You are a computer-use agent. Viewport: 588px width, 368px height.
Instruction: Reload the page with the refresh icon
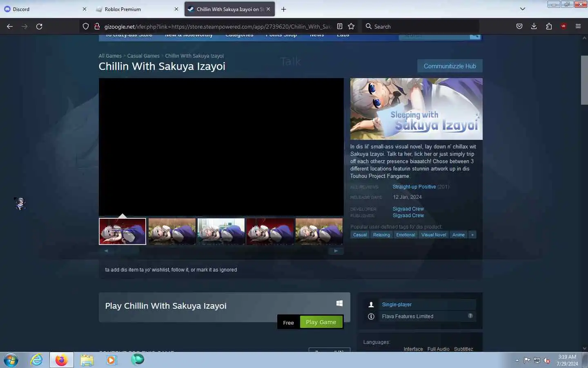tap(39, 27)
